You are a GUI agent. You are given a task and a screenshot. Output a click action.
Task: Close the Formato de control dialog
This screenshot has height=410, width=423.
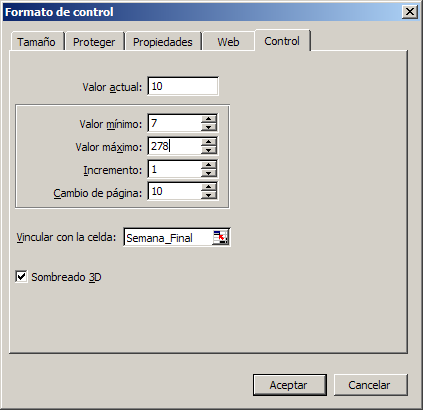[410, 12]
